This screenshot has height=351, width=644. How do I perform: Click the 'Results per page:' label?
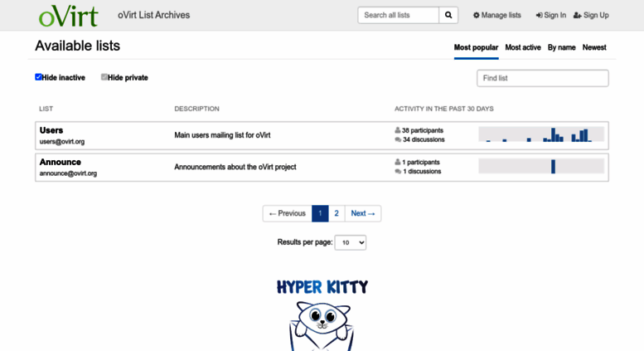(305, 242)
